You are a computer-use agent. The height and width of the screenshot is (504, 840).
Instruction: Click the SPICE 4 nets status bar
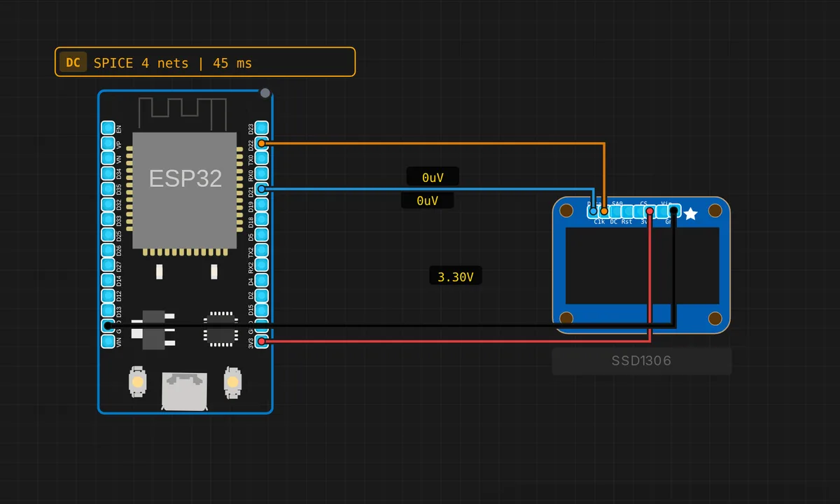(205, 62)
